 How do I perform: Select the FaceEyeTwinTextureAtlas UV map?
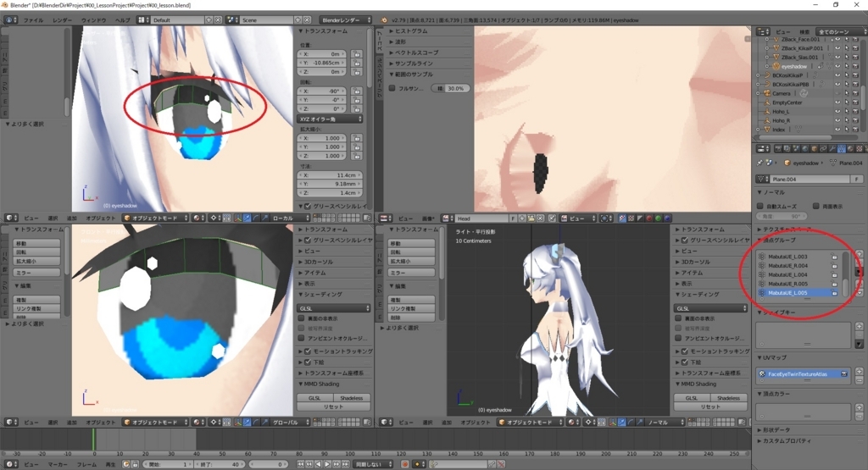tap(803, 373)
